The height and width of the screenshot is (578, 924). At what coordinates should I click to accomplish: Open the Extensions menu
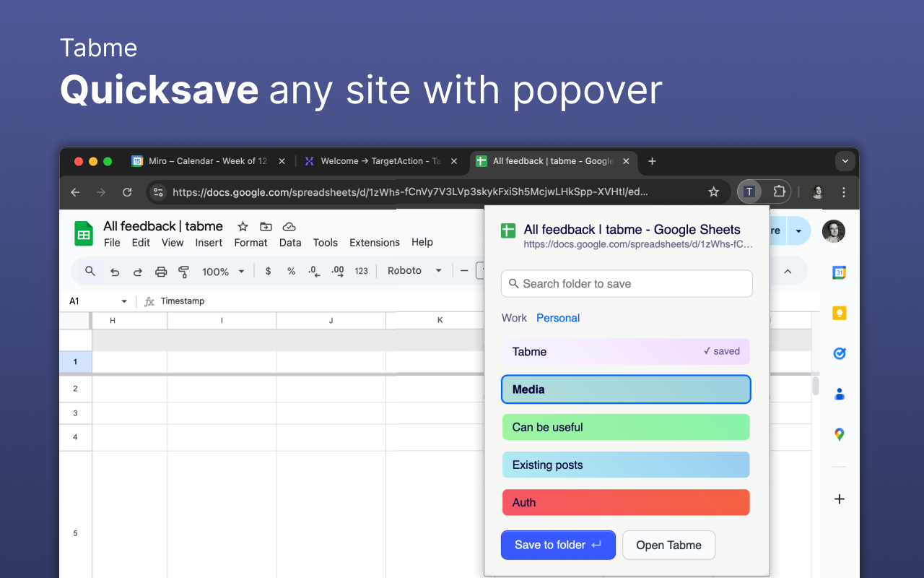point(374,243)
